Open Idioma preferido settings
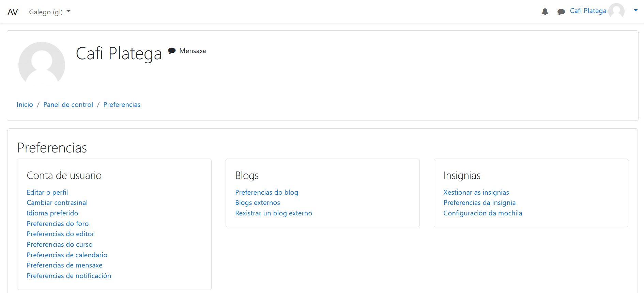Image resolution: width=644 pixels, height=293 pixels. (x=52, y=213)
